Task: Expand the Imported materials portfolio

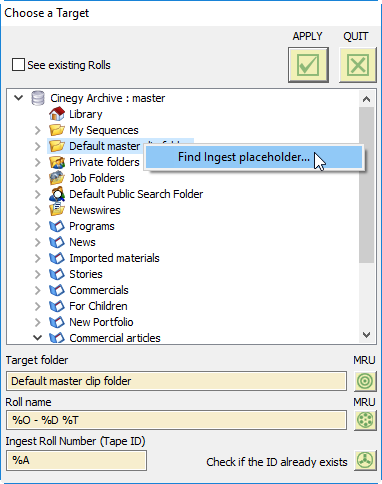Action: 38,258
